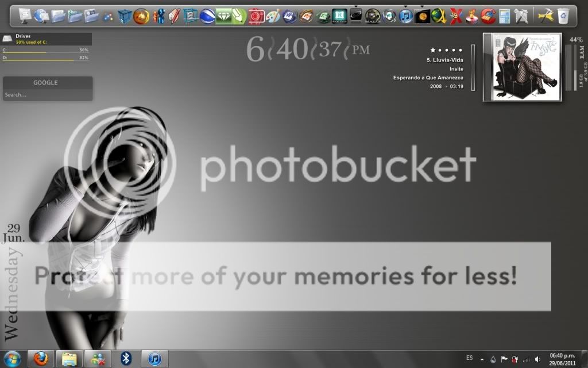Open the taskbar clock and date
The height and width of the screenshot is (368, 588).
point(562,359)
